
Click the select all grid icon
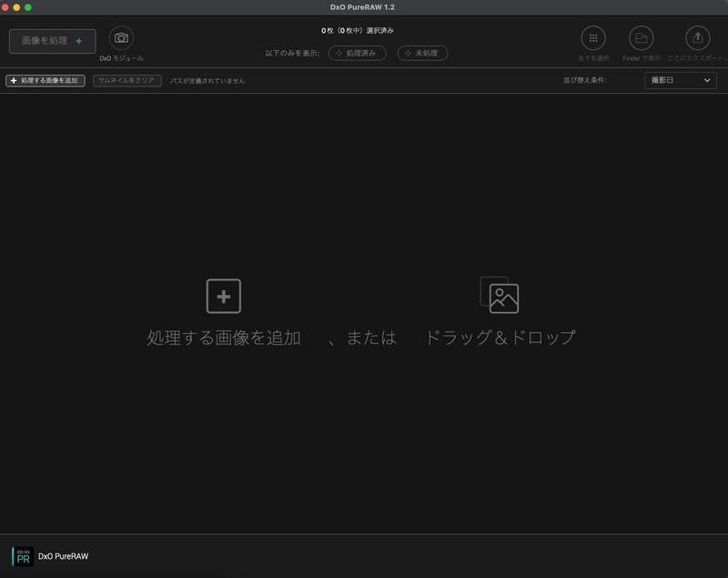coord(593,38)
